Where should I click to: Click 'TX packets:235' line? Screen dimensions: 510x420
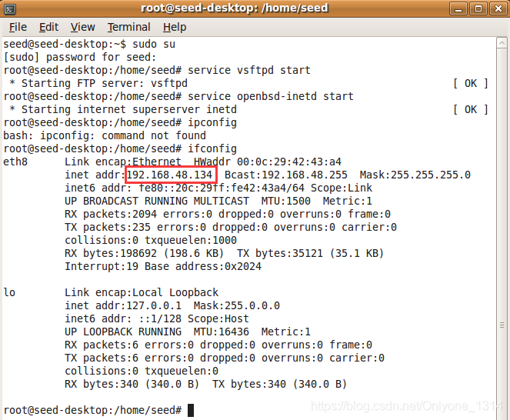pyautogui.click(x=231, y=227)
